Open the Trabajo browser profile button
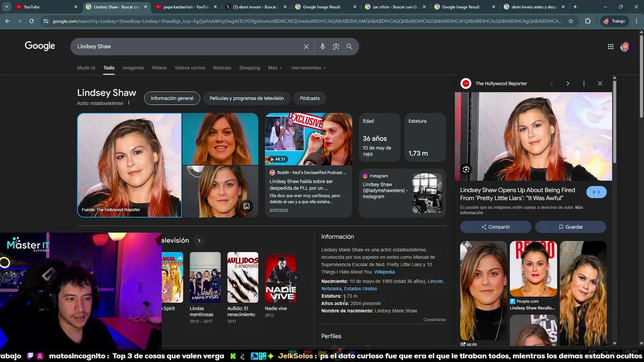Viewport: 644px width, 362px height. click(x=614, y=21)
